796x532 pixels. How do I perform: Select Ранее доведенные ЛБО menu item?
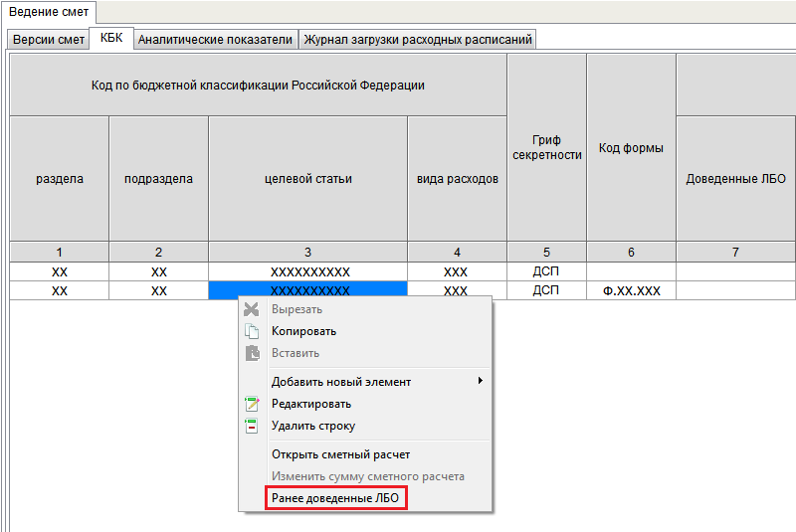click(335, 498)
